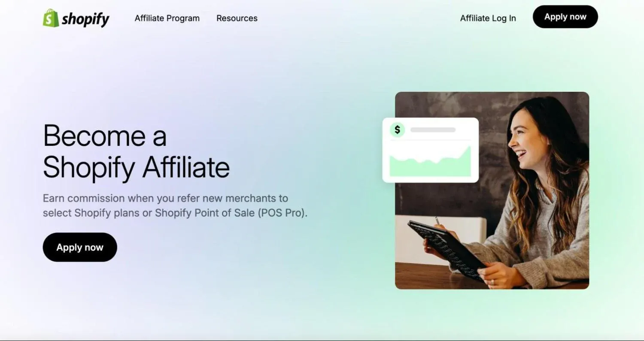Click Apply now in the header

pos(565,17)
